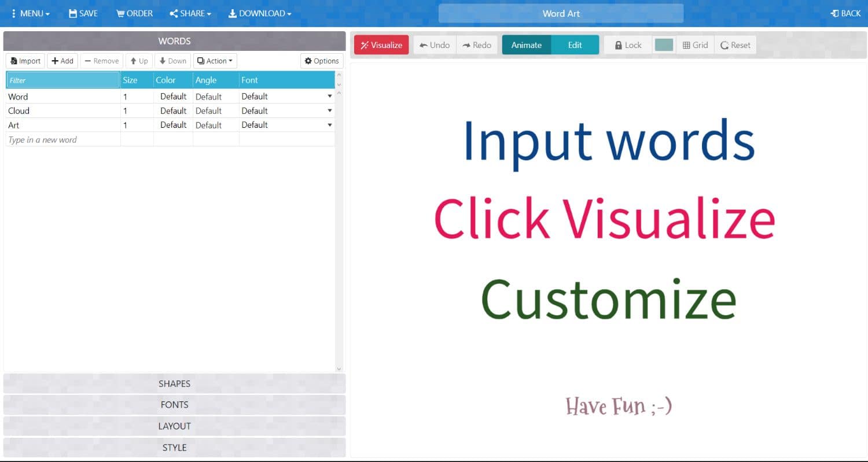868x462 pixels.
Task: Add a new word row
Action: 62,61
